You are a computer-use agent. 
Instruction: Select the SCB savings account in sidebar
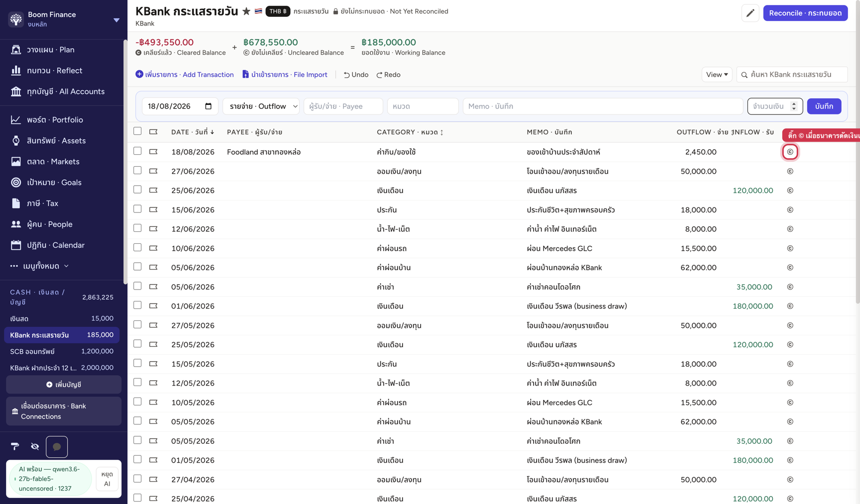(62, 351)
